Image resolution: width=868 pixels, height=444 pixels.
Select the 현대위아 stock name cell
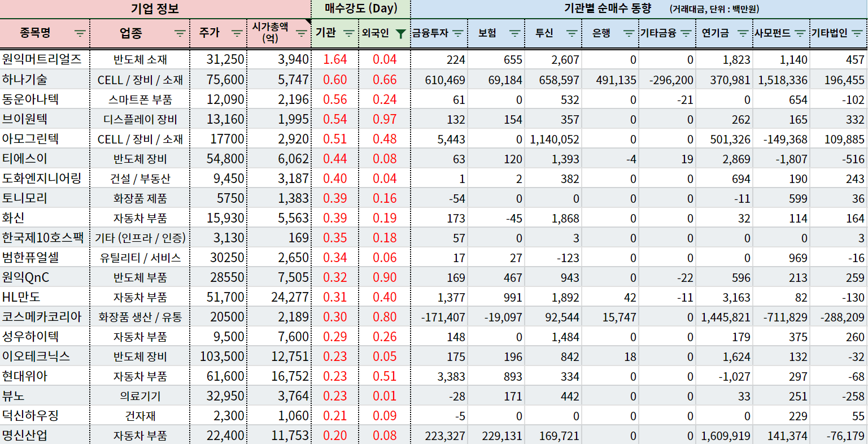(45, 376)
